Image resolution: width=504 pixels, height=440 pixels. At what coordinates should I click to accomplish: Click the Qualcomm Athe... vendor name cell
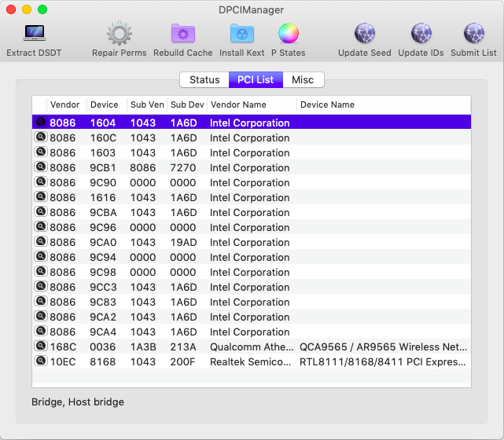(252, 346)
